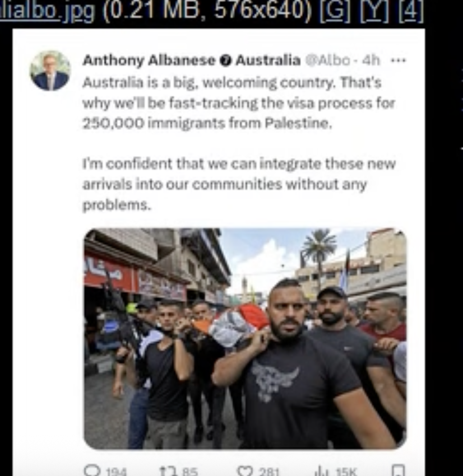Image resolution: width=463 pixels, height=476 pixels.
Task: Open the embedded street crowd photo
Action: point(245,339)
